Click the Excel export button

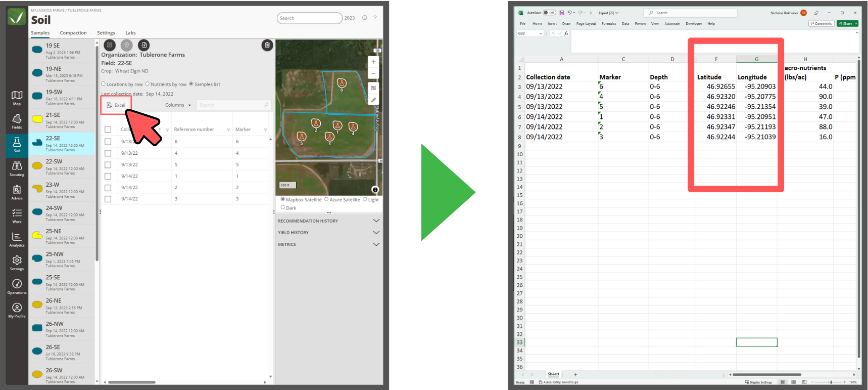pyautogui.click(x=116, y=105)
